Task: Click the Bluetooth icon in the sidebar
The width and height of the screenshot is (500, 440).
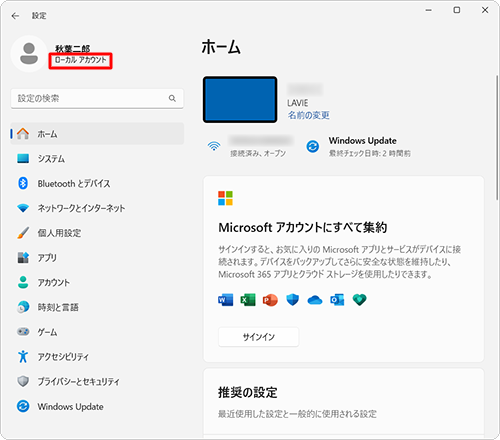Action: (23, 183)
